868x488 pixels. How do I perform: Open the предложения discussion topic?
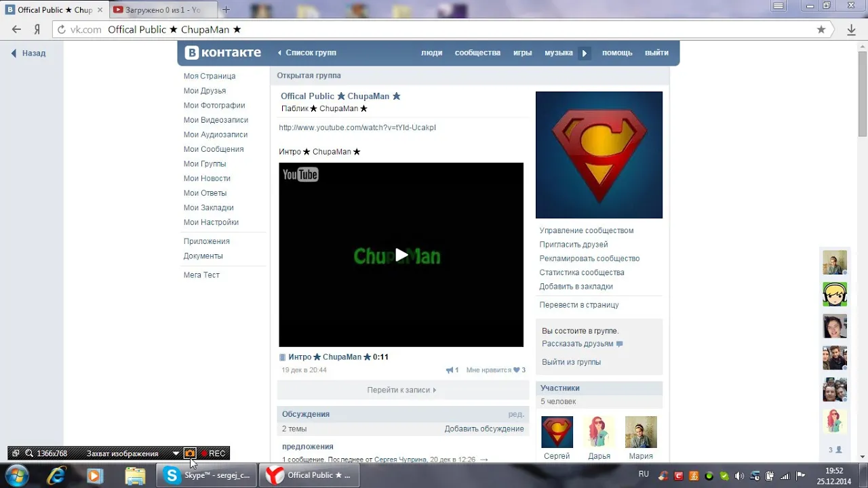[308, 447]
